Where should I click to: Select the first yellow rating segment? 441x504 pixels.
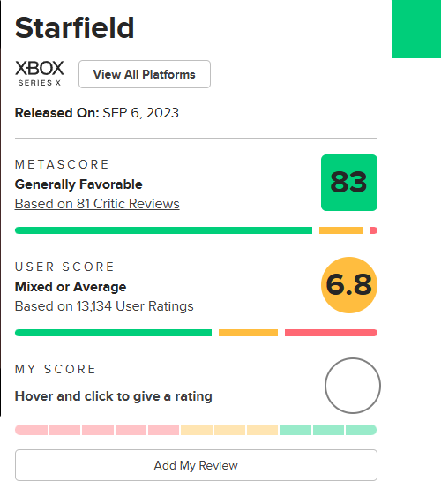tap(197, 430)
